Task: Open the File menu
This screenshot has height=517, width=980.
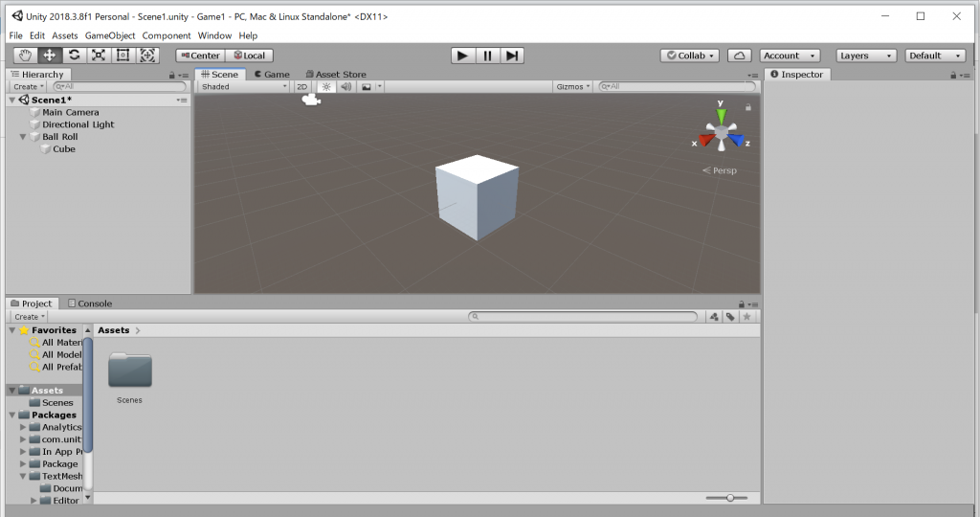Action: (15, 35)
